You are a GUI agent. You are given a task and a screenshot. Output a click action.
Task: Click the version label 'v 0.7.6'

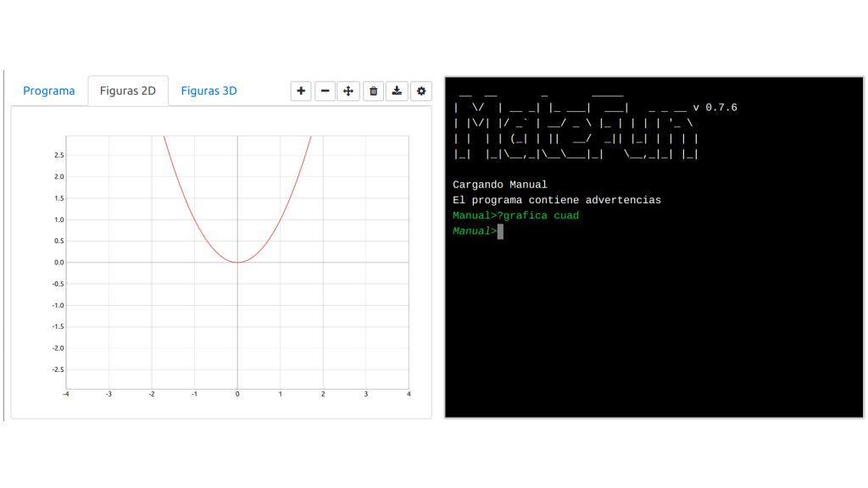[x=715, y=108]
